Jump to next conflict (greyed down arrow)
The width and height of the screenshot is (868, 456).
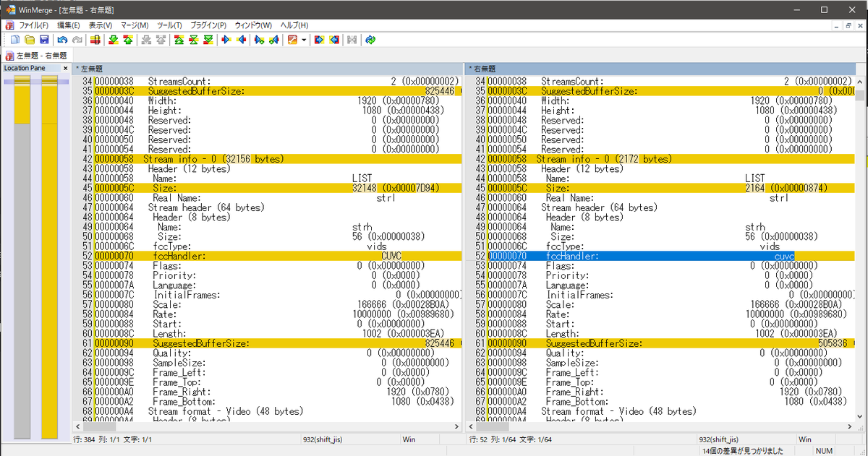click(146, 39)
